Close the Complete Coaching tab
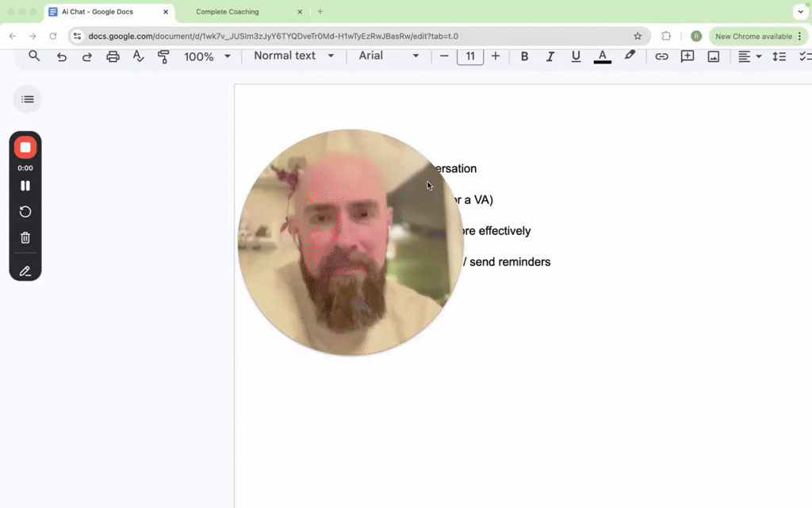Screen dimensions: 812x508 pos(299,11)
